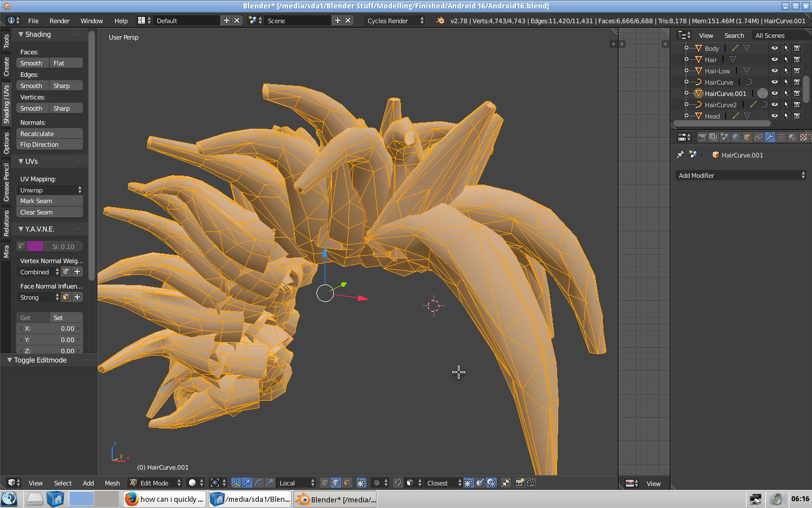Open the Combined vertex normal weight dropdown
Viewport: 812px width, 508px height.
tap(38, 271)
